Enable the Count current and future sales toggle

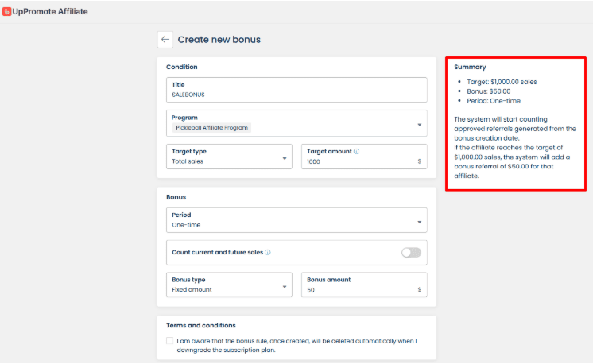411,253
